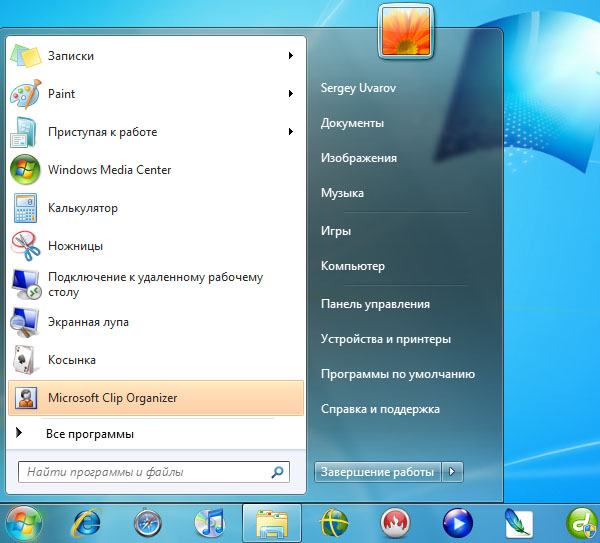This screenshot has width=600, height=543.
Task: Open the Музыка library
Action: click(342, 193)
